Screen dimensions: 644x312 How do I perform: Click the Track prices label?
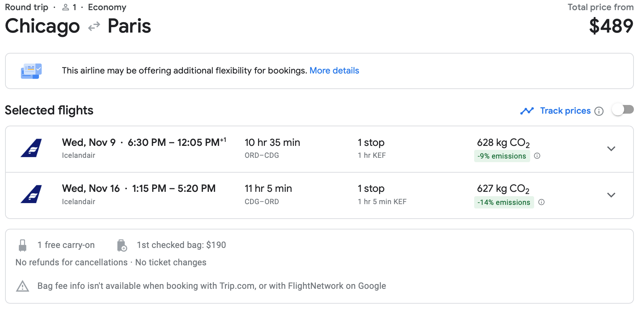click(x=565, y=111)
